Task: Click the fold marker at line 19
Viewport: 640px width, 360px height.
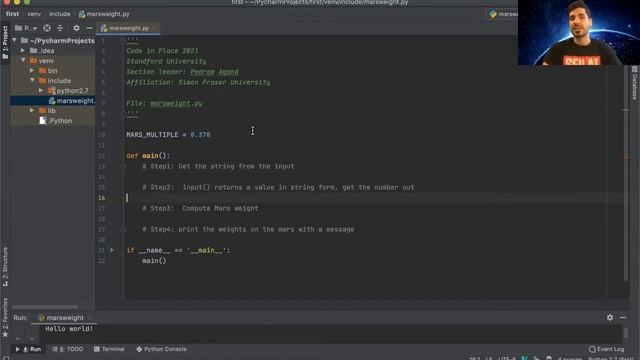Action: click(x=123, y=229)
